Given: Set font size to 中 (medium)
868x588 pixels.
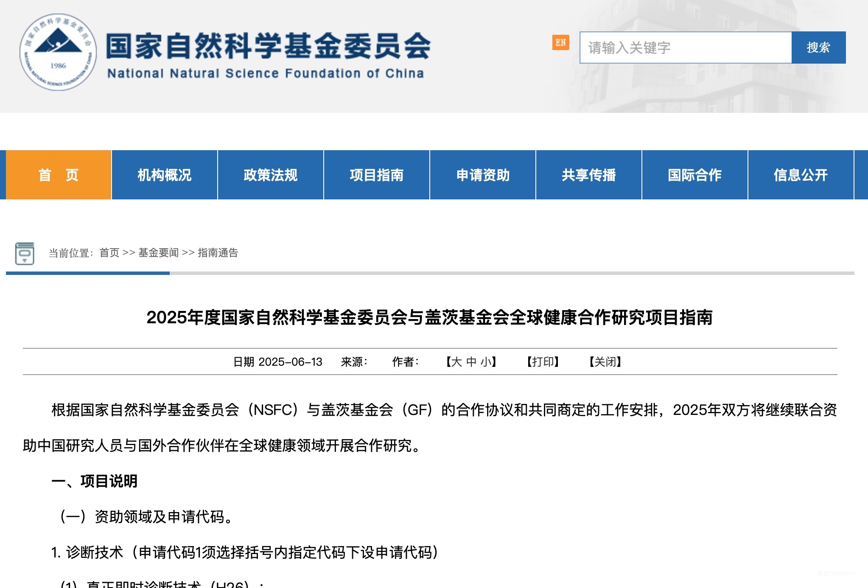Looking at the screenshot, I should click(x=471, y=362).
